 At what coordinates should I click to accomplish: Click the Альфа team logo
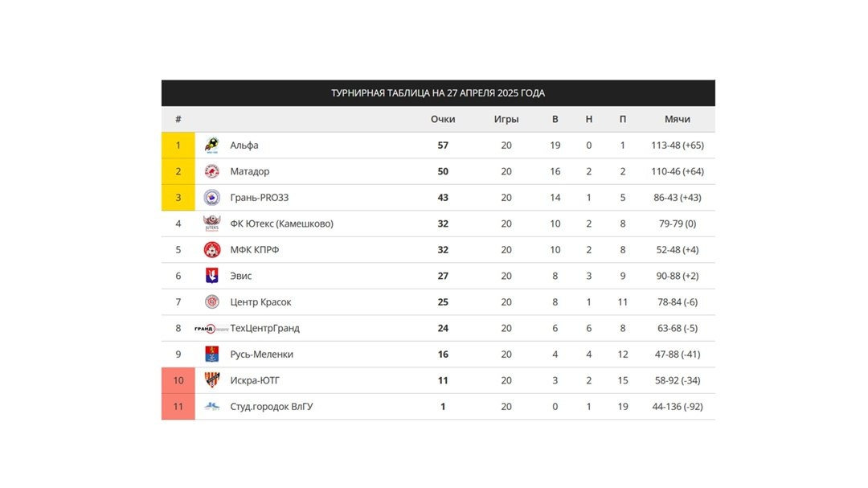[x=211, y=146]
